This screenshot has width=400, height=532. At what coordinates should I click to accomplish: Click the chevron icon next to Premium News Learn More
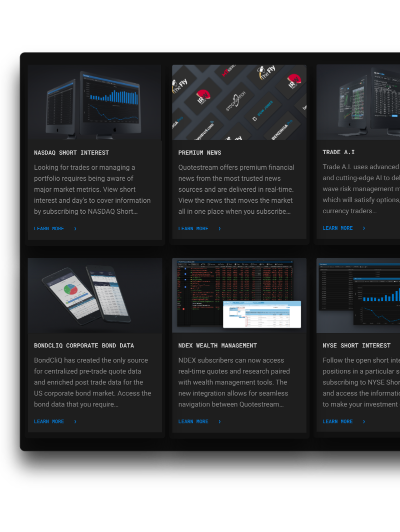pyautogui.click(x=219, y=229)
